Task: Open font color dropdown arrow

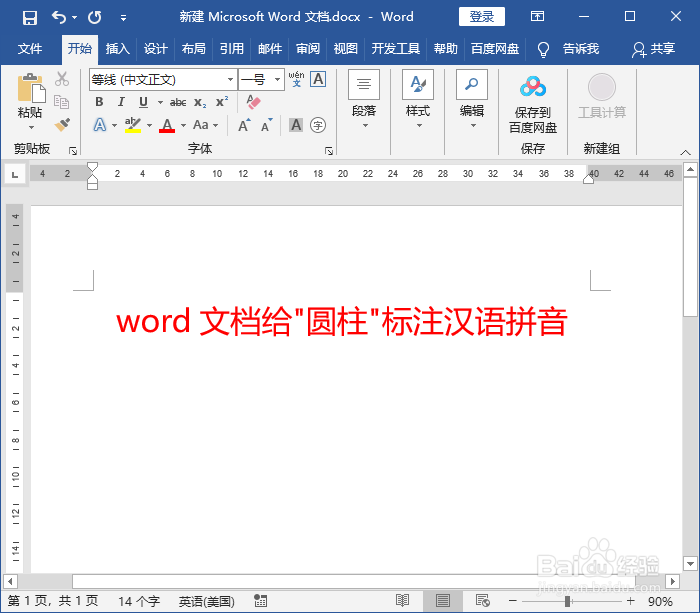Action: pyautogui.click(x=183, y=125)
